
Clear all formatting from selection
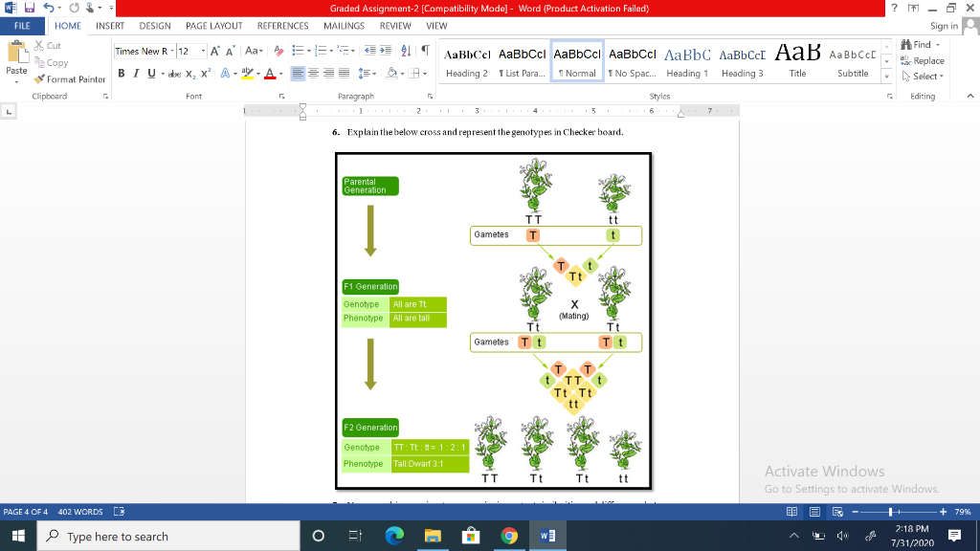click(x=278, y=52)
